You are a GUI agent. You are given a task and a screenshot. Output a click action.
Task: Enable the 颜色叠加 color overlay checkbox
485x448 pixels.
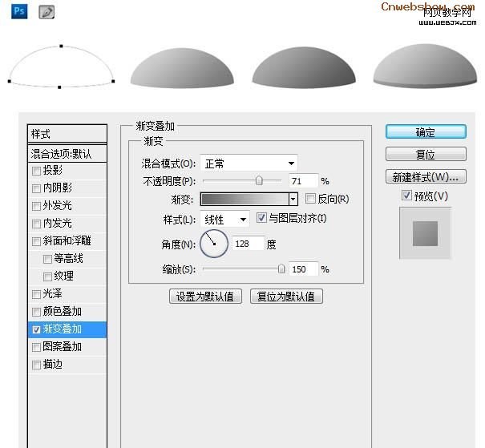pos(36,312)
